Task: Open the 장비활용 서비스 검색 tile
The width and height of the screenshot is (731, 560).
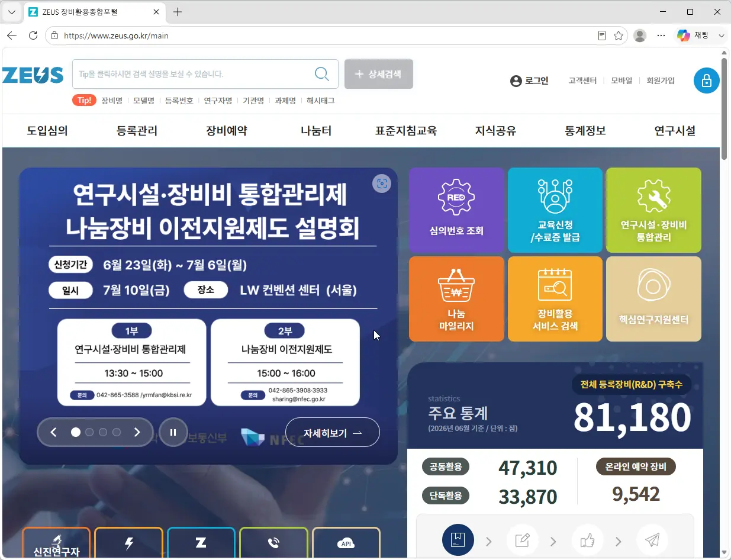Action: tap(555, 299)
